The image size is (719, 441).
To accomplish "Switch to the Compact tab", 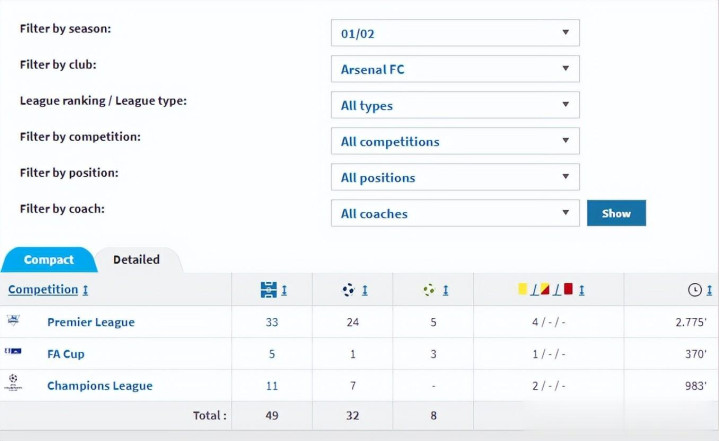I will [48, 259].
